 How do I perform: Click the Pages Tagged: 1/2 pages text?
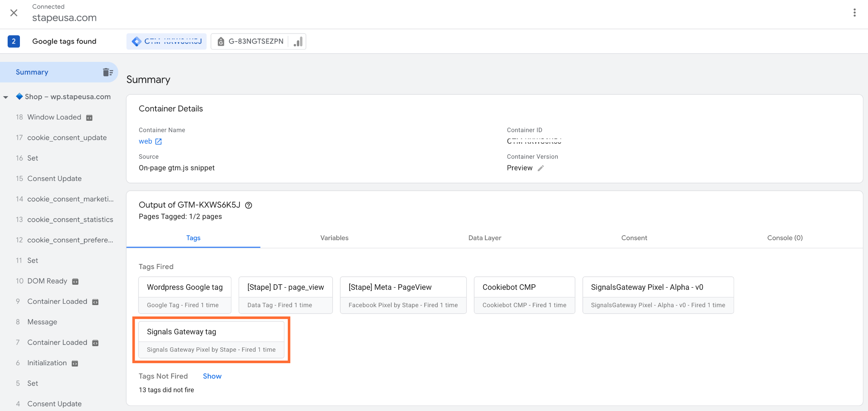[x=181, y=217]
